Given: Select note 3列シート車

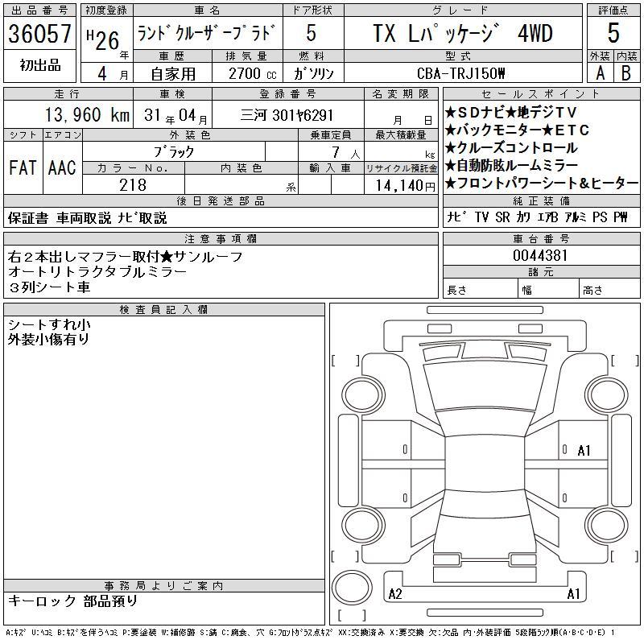Looking at the screenshot, I should 49,287.
